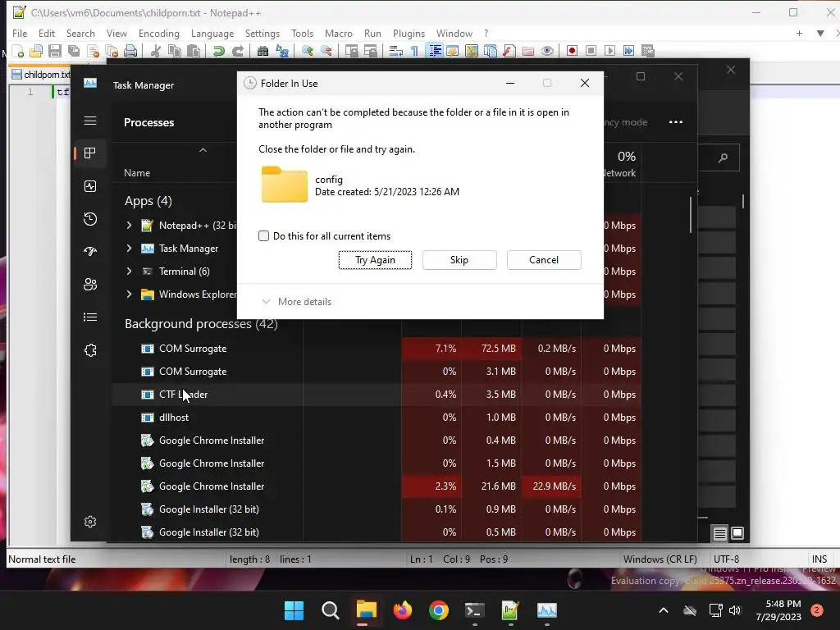Image resolution: width=840 pixels, height=630 pixels.
Task: Open the hamburger navigation menu in Task Manager
Action: pyautogui.click(x=90, y=121)
